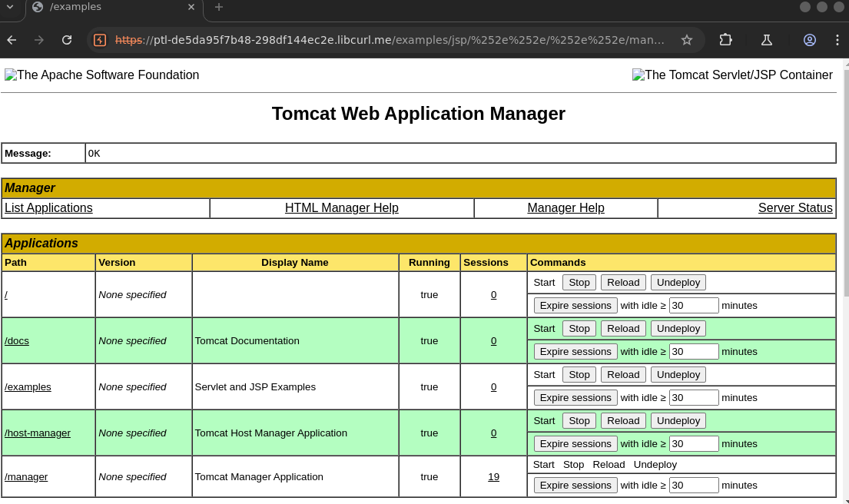Undeploy the /examples application
The image size is (849, 504).
pos(678,374)
